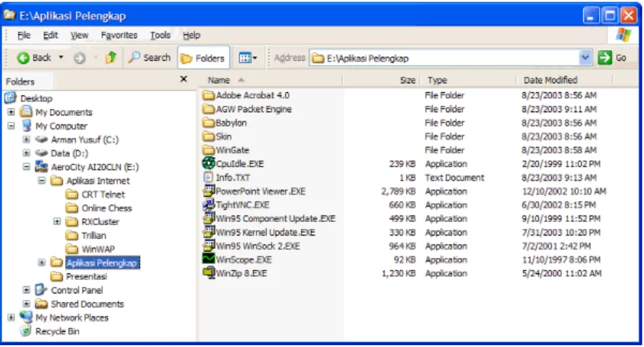Select the WinScope.EXE icon
The height and width of the screenshot is (347, 644).
[209, 258]
